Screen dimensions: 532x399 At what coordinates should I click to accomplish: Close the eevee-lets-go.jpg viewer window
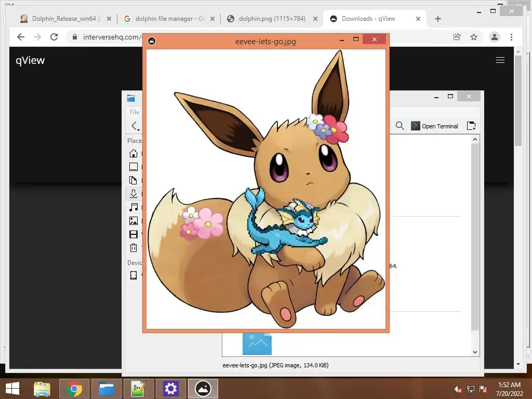374,39
